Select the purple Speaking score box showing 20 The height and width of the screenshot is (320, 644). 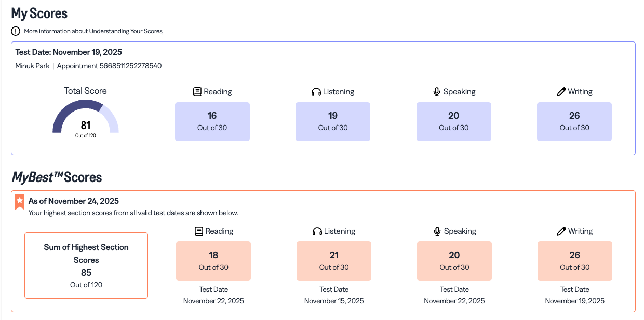(x=453, y=121)
